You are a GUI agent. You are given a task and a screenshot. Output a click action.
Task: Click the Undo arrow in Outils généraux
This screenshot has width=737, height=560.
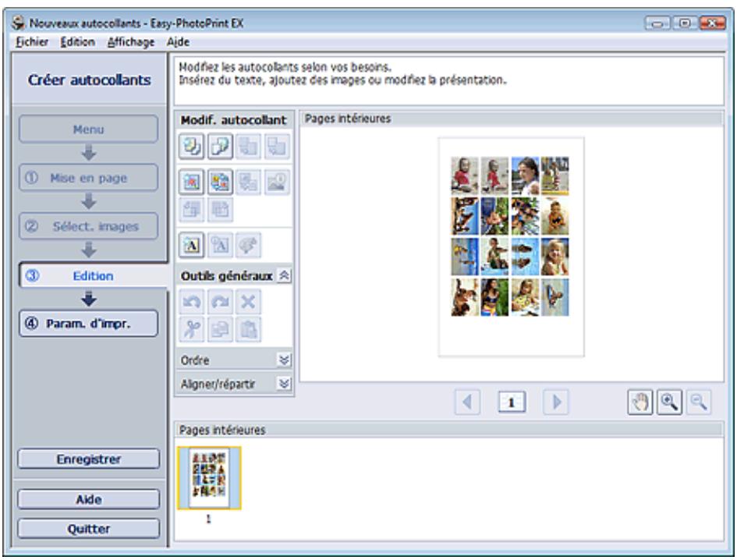191,301
